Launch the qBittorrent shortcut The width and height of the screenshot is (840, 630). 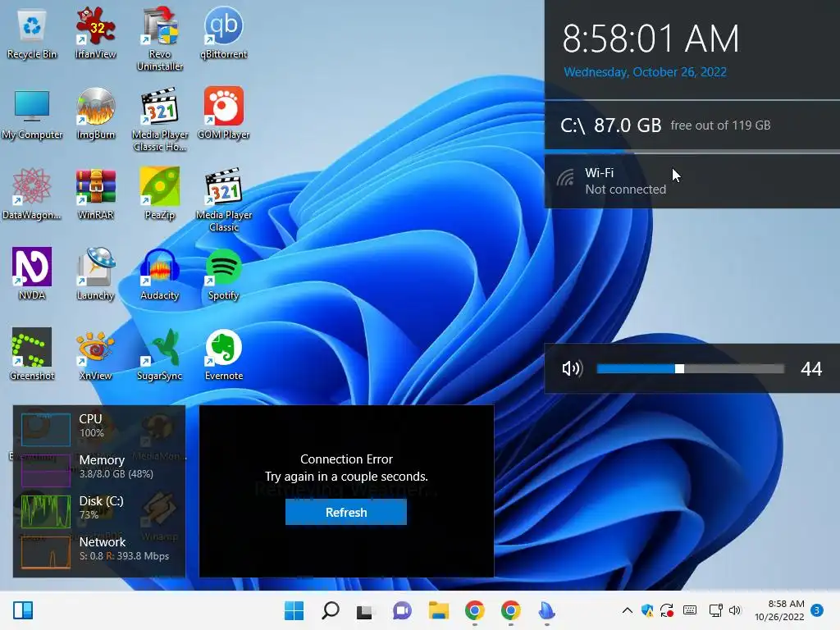pyautogui.click(x=223, y=33)
